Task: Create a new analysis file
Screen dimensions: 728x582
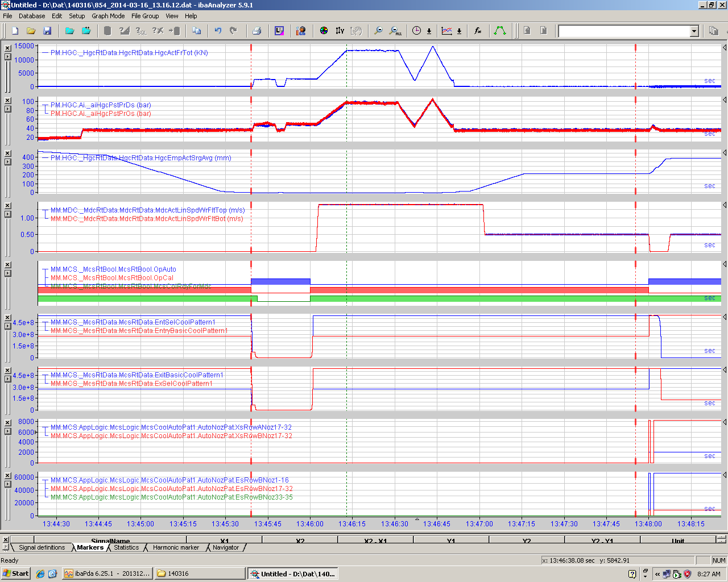Action: [x=15, y=31]
